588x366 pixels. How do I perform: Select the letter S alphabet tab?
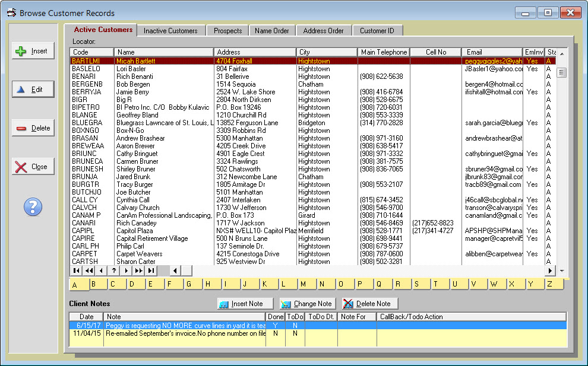[x=422, y=284]
